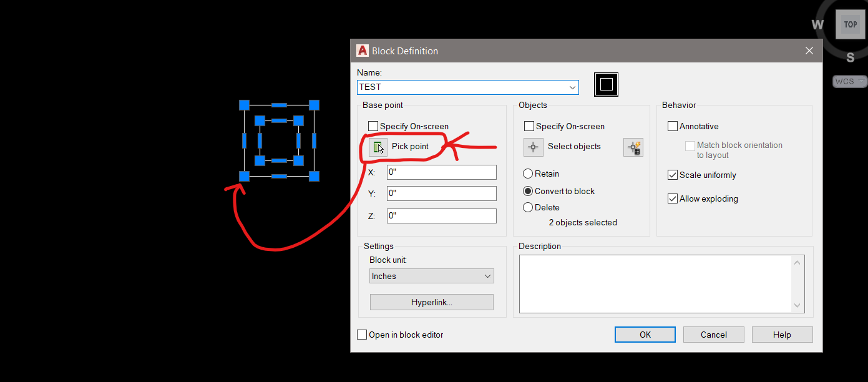Screen dimensions: 868x382
Task: Open Quick Select via its icon
Action: (x=633, y=147)
